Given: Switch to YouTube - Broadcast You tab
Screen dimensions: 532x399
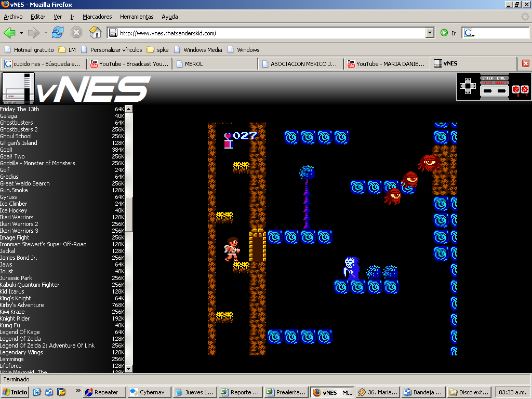Looking at the screenshot, I should (x=129, y=64).
